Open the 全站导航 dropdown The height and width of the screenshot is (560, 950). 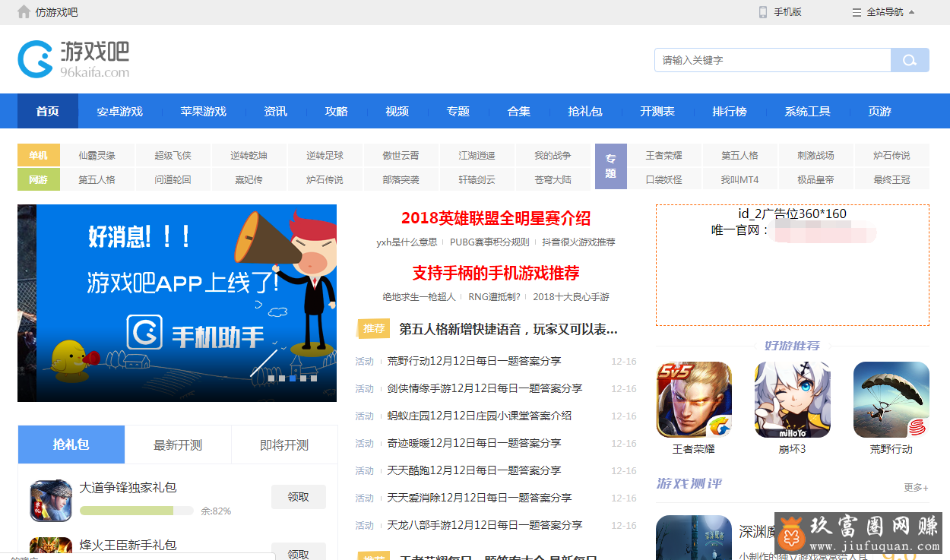[x=884, y=12]
